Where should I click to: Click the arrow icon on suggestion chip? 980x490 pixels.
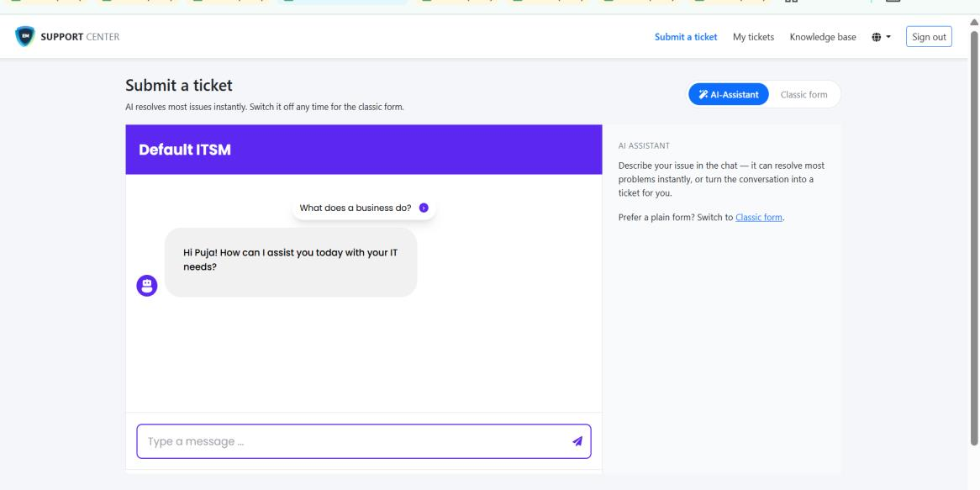click(x=424, y=208)
